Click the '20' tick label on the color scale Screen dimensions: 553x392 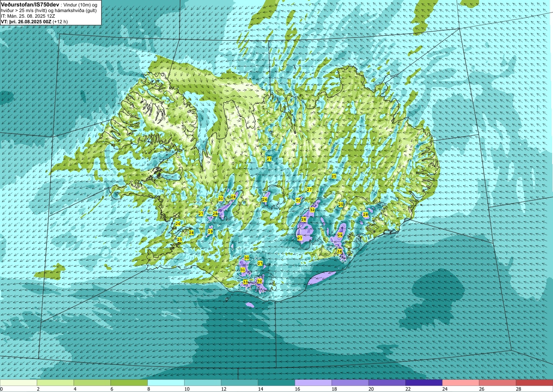point(371,389)
